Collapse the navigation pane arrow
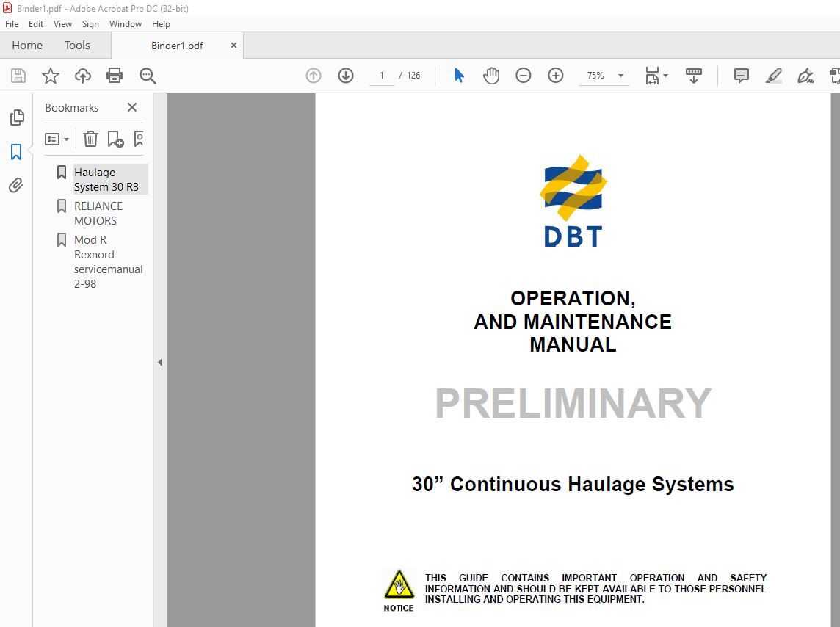840x627 pixels. [159, 363]
